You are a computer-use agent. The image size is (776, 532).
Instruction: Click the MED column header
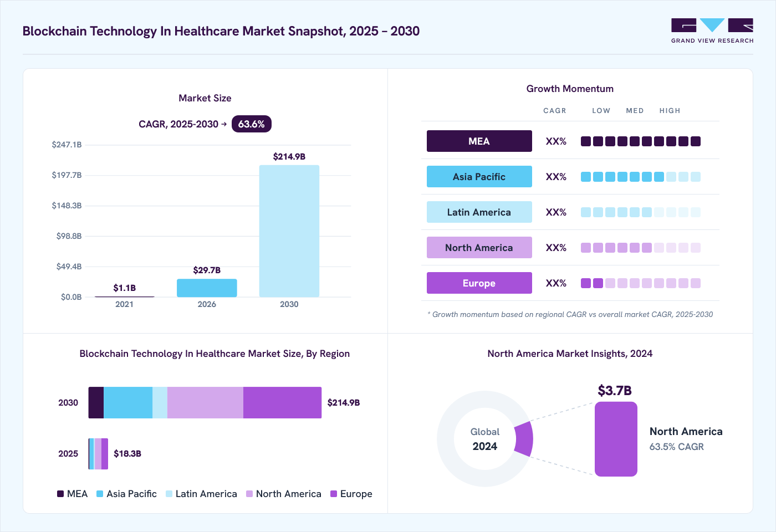coord(635,111)
